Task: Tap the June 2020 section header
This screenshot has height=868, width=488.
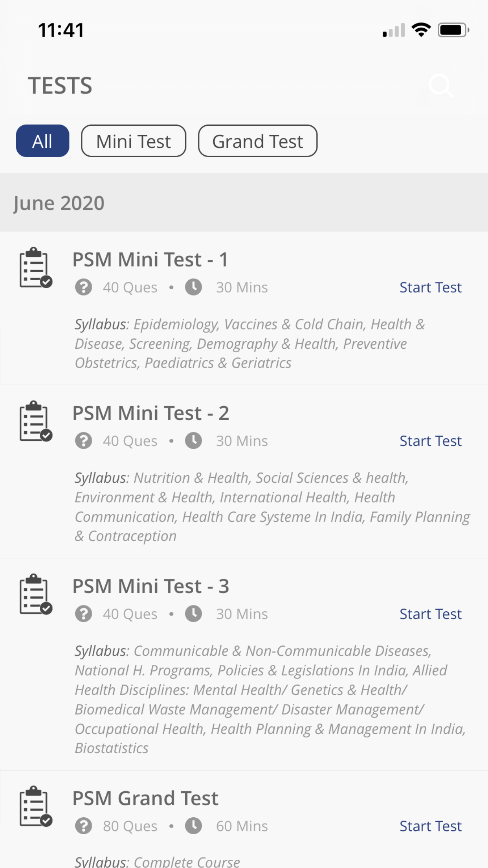Action: 244,202
